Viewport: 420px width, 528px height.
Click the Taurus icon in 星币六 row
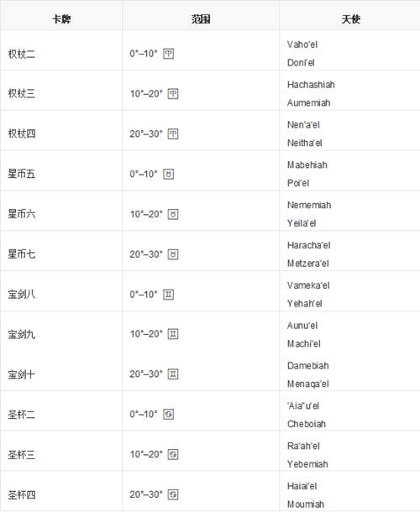click(x=173, y=214)
